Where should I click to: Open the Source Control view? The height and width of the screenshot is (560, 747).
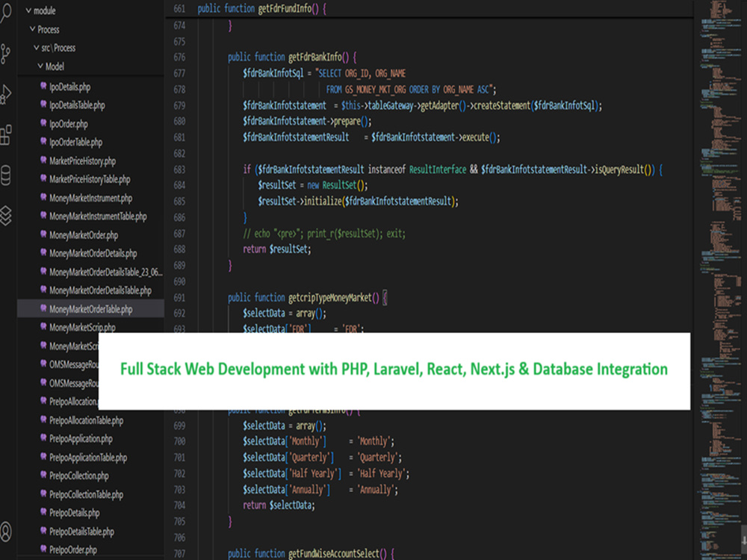tap(5, 54)
